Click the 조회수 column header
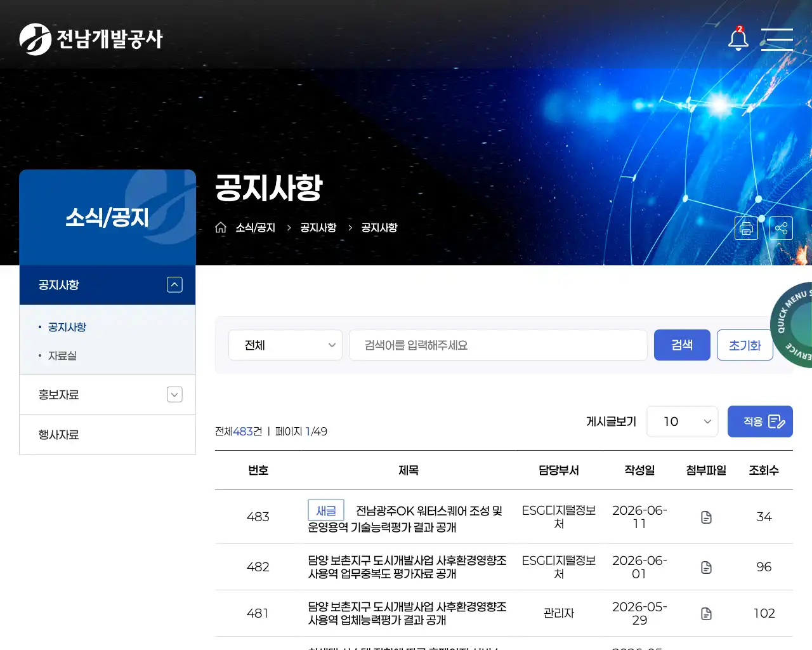Image resolution: width=812 pixels, height=650 pixels. point(764,470)
